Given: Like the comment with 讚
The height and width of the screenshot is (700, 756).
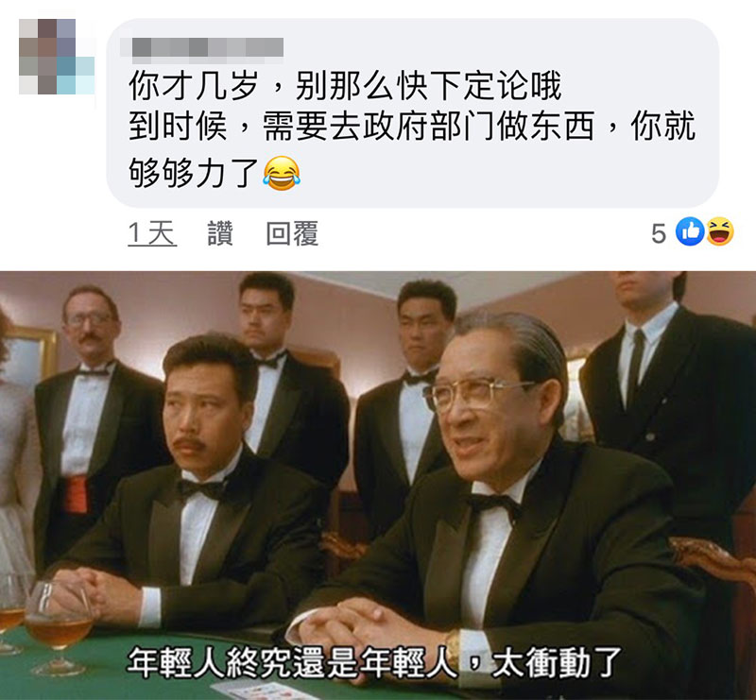Looking at the screenshot, I should point(220,233).
